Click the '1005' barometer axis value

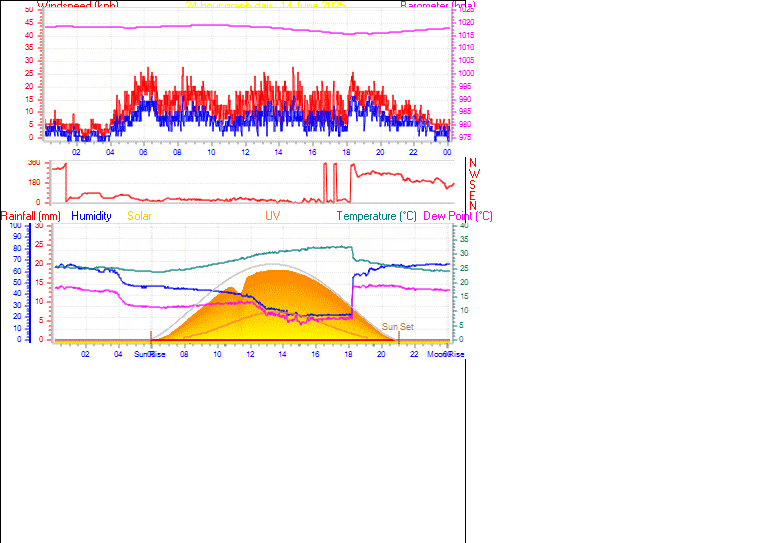[466, 61]
